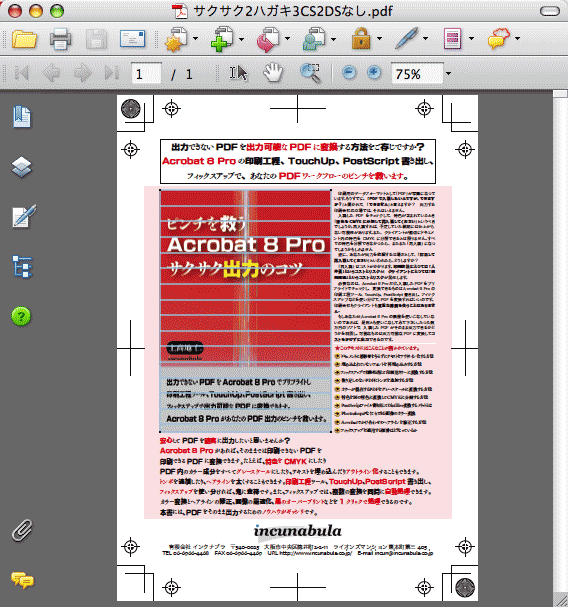
Task: Open the Comments panel
Action: coord(22,580)
